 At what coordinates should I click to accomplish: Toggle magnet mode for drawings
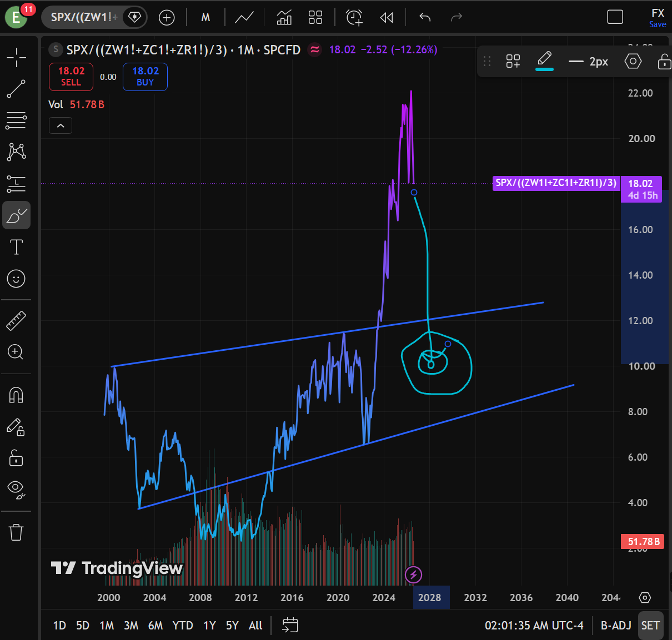pyautogui.click(x=17, y=395)
